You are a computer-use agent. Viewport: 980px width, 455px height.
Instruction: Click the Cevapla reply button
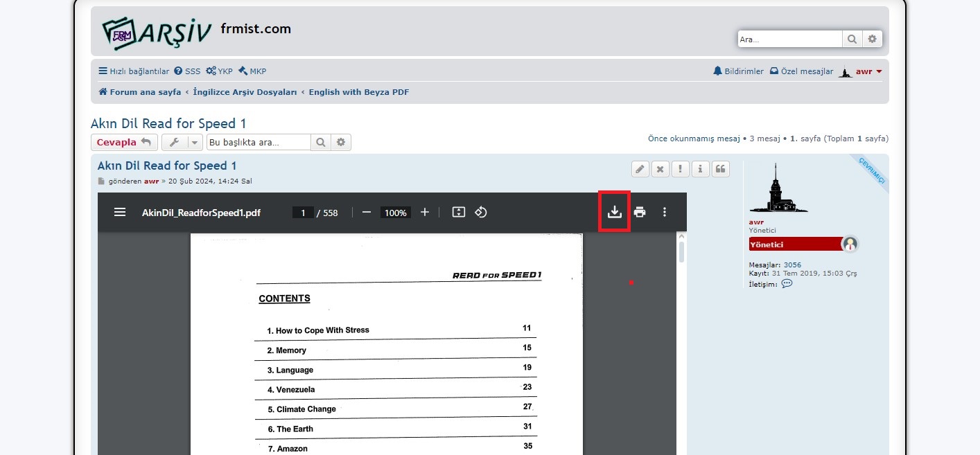pos(124,143)
